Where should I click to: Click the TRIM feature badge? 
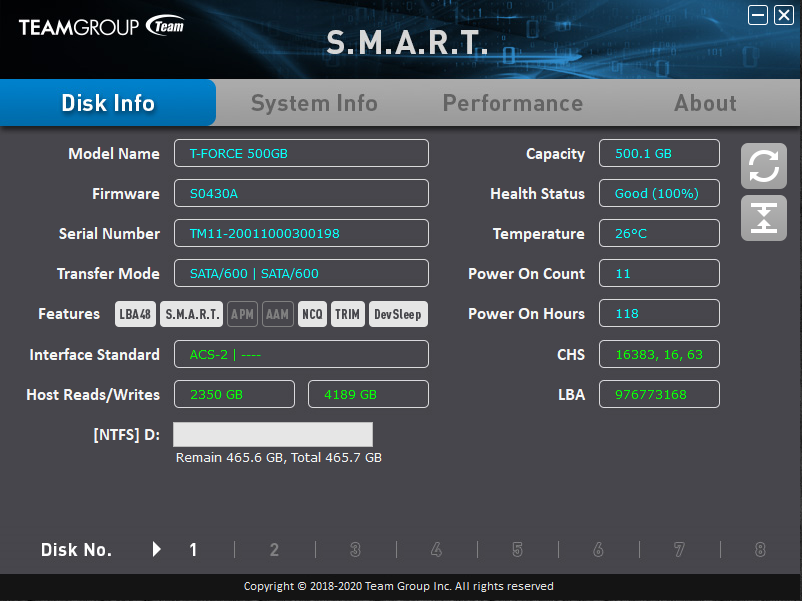click(x=347, y=314)
